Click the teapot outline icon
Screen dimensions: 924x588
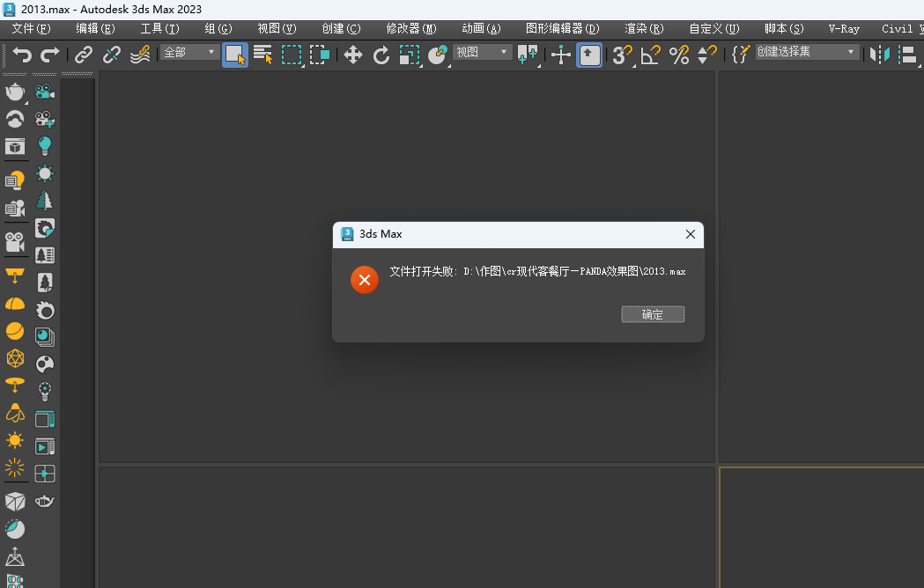tap(45, 502)
